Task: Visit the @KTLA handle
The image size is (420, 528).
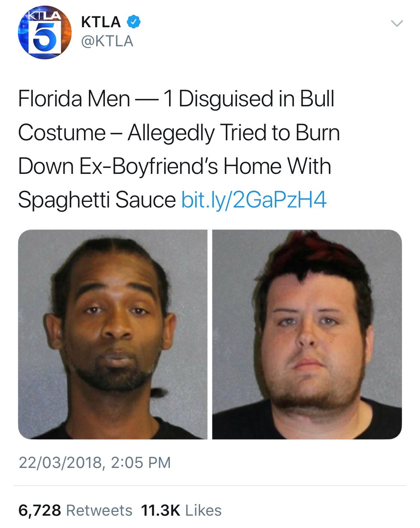Action: (107, 41)
